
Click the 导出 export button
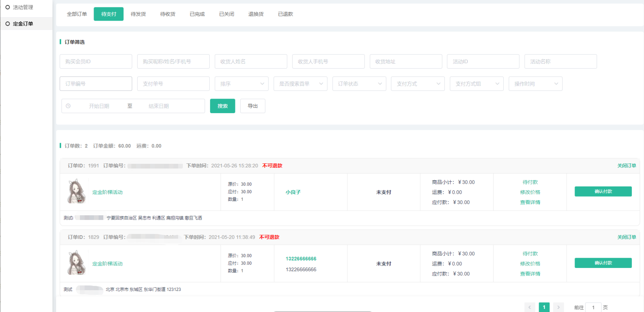point(253,106)
